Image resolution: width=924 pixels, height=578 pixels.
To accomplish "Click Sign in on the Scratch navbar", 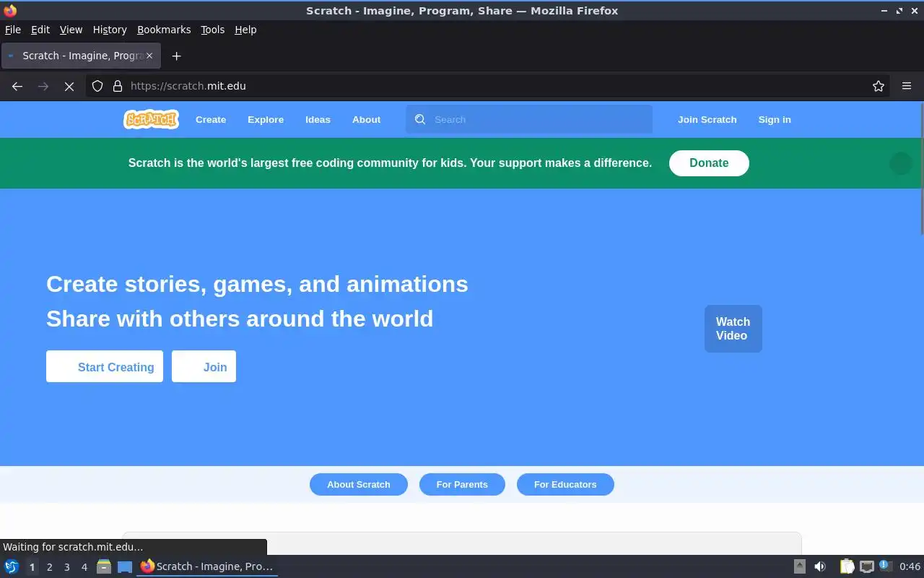I will (775, 119).
